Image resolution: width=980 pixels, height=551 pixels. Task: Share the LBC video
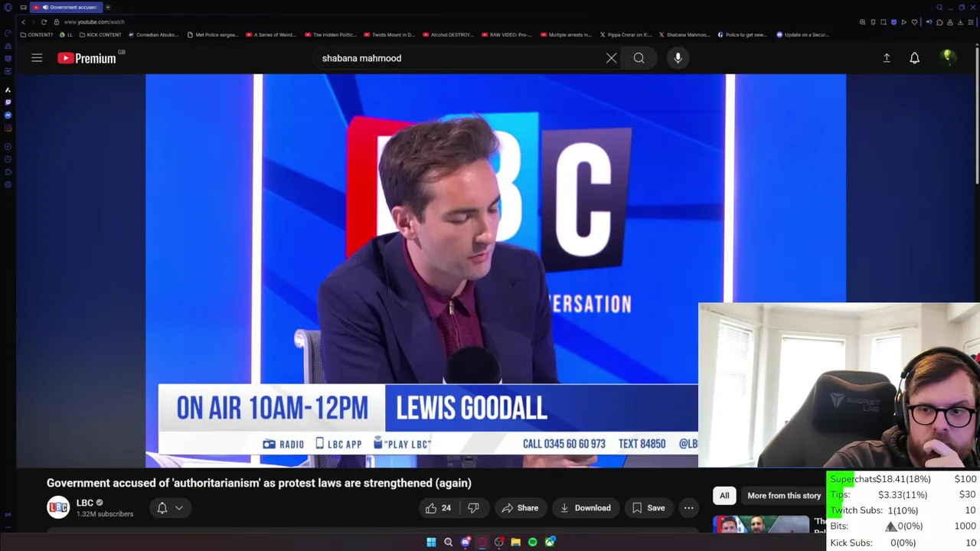pyautogui.click(x=520, y=508)
